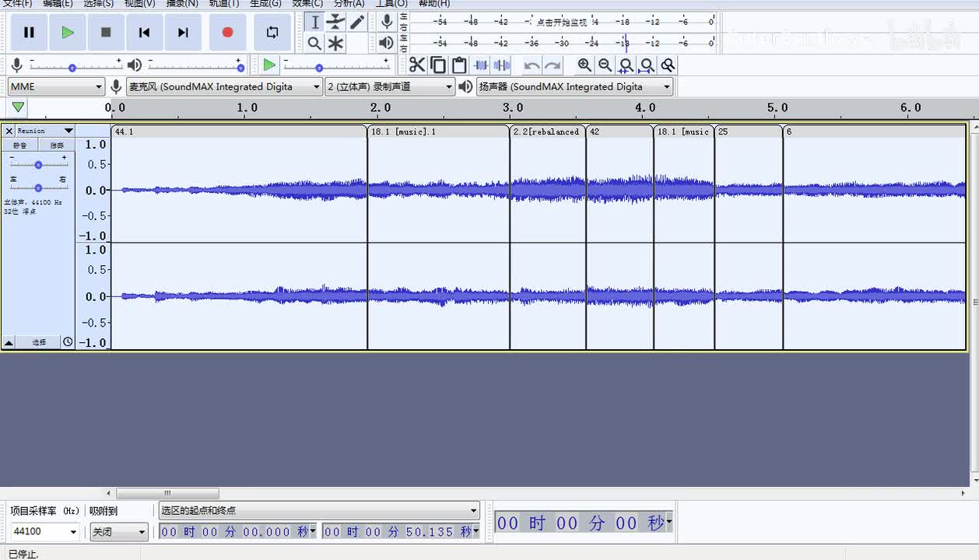Screen dimensions: 979x560
Task: Select the I-beam Selection tool
Action: point(314,22)
